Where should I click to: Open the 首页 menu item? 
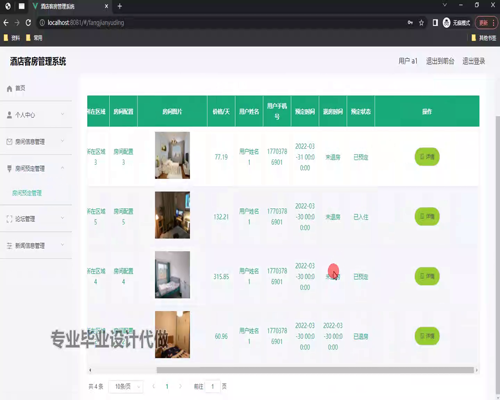(36, 88)
